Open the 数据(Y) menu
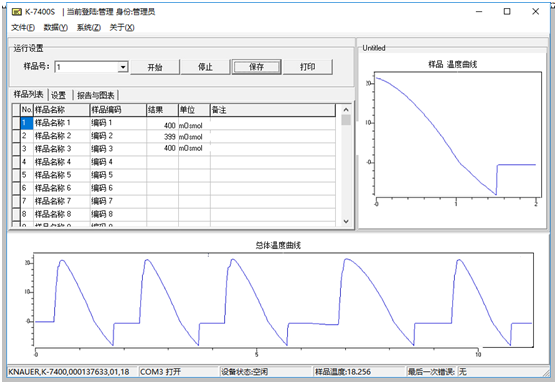The height and width of the screenshot is (384, 557). pos(55,27)
